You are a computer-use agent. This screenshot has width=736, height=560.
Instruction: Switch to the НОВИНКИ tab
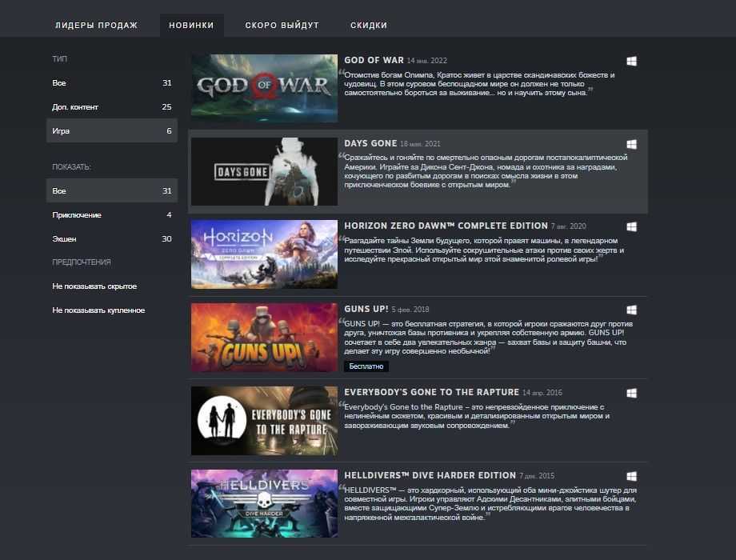point(191,26)
